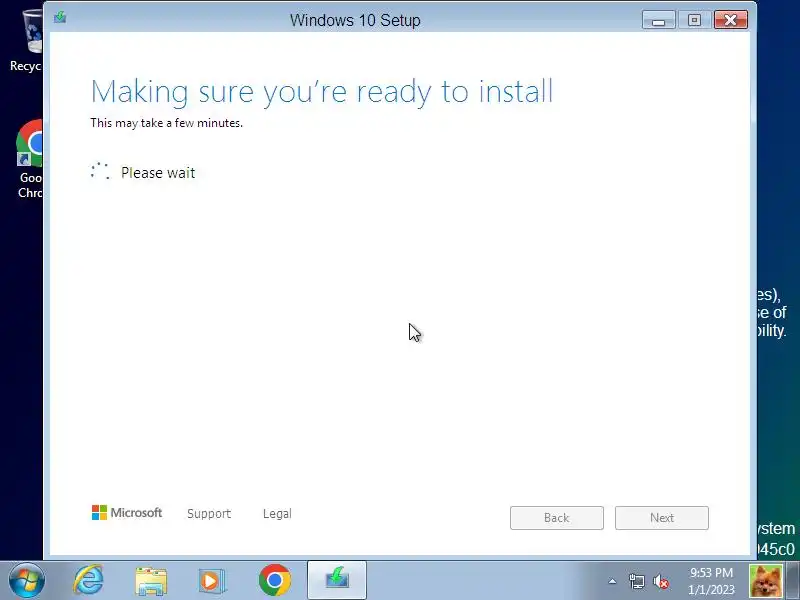The image size is (800, 600).
Task: Open the clock showing 9:53 PM
Action: point(711,581)
